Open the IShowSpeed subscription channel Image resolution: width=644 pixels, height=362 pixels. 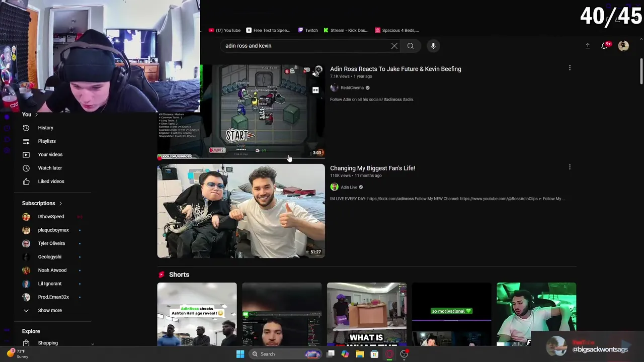(x=51, y=217)
